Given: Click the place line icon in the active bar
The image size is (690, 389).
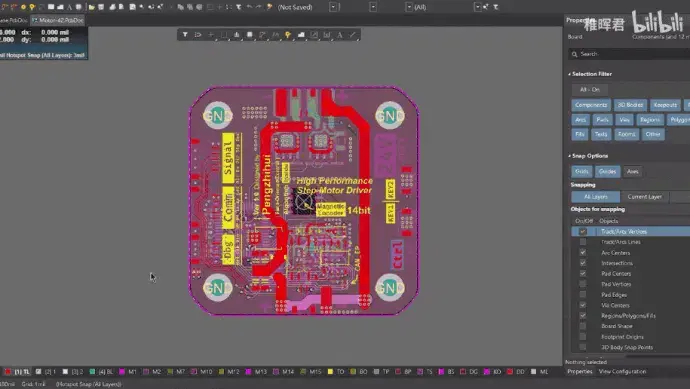Looking at the screenshot, I should (352, 34).
